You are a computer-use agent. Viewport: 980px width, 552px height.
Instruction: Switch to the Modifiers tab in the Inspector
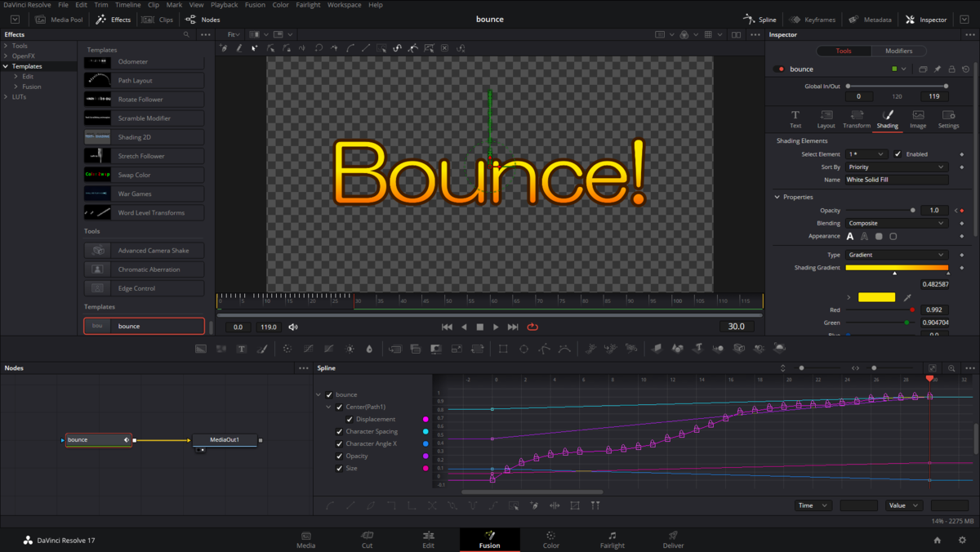point(898,50)
